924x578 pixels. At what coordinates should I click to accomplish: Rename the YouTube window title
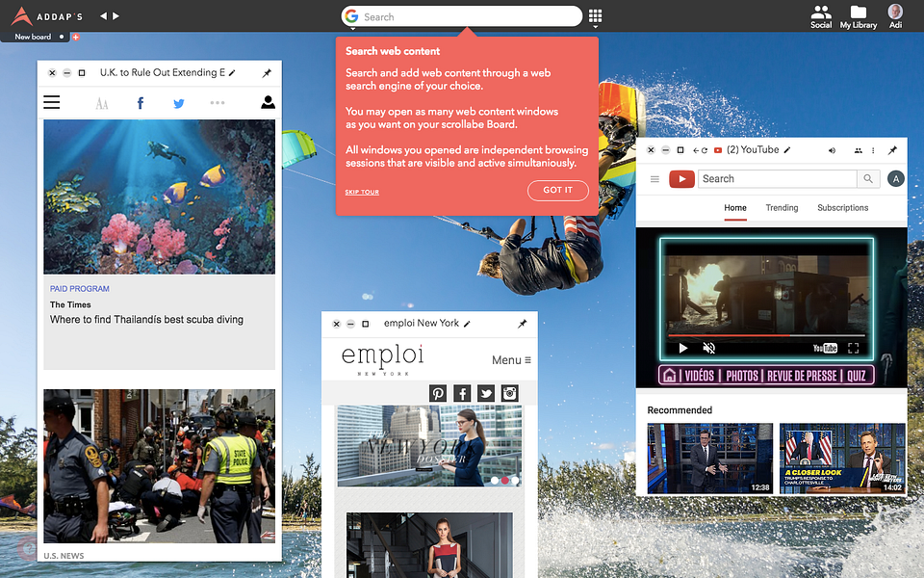tap(786, 150)
